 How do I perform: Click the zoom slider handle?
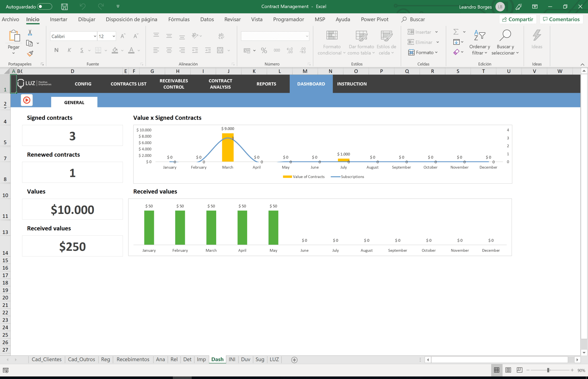click(548, 370)
